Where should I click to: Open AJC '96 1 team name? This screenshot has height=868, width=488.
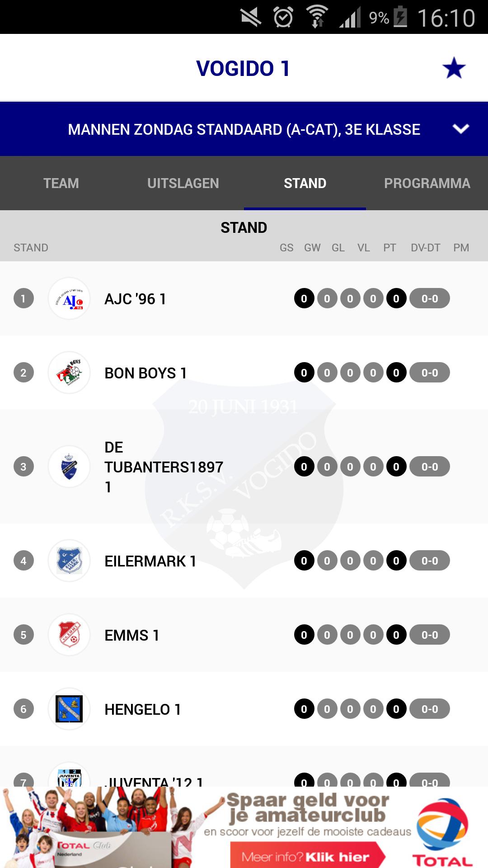coord(135,299)
